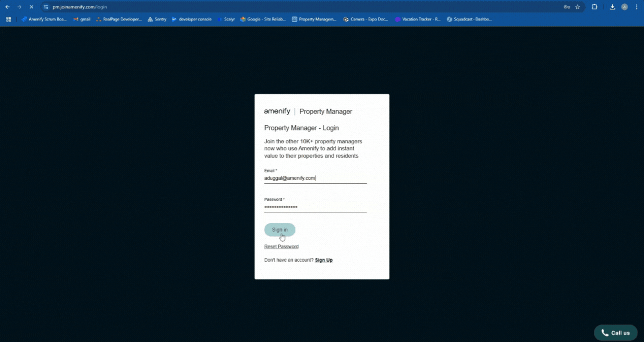This screenshot has height=342, width=644.
Task: Open Amenify Scrum Board bookmark
Action: point(44,19)
